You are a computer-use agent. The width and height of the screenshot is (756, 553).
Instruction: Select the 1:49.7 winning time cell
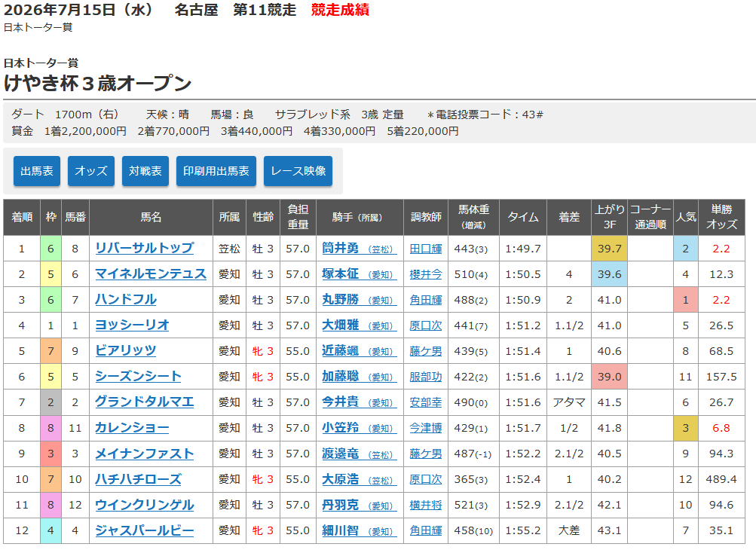point(522,249)
